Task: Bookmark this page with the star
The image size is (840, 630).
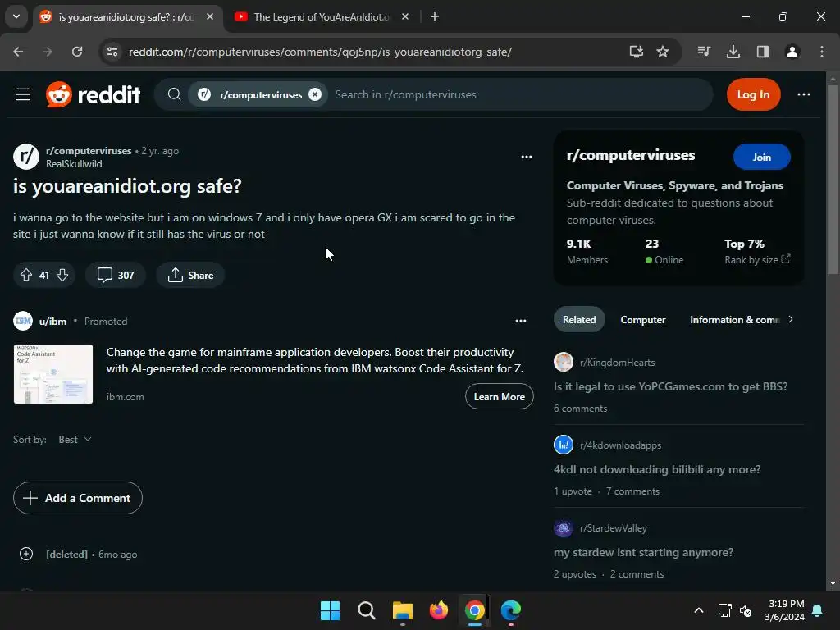Action: click(x=663, y=52)
